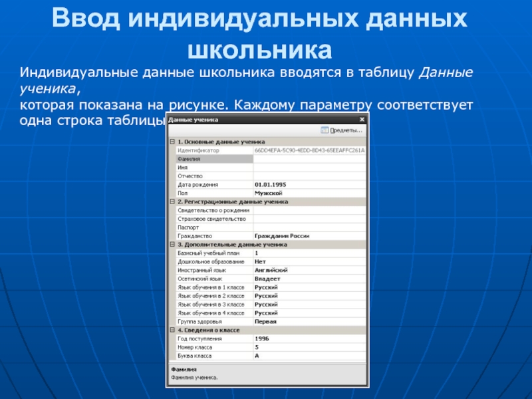Screen dimensions: 532x399
Task: Click the Английский language value
Action: pos(271,270)
